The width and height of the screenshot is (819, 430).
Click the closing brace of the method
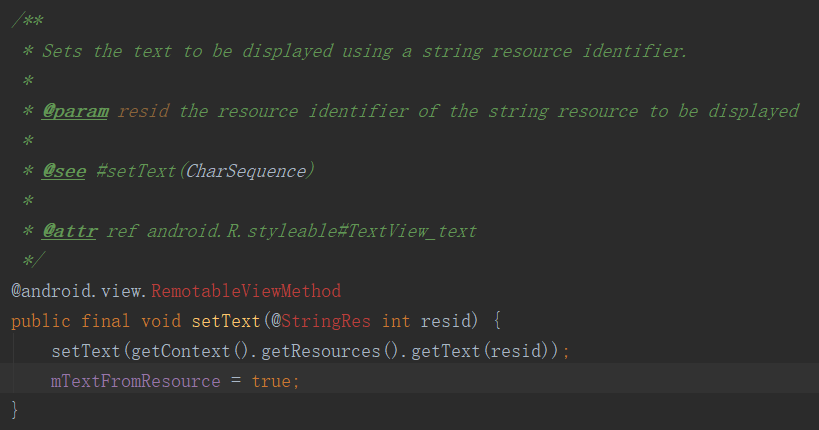pos(15,410)
